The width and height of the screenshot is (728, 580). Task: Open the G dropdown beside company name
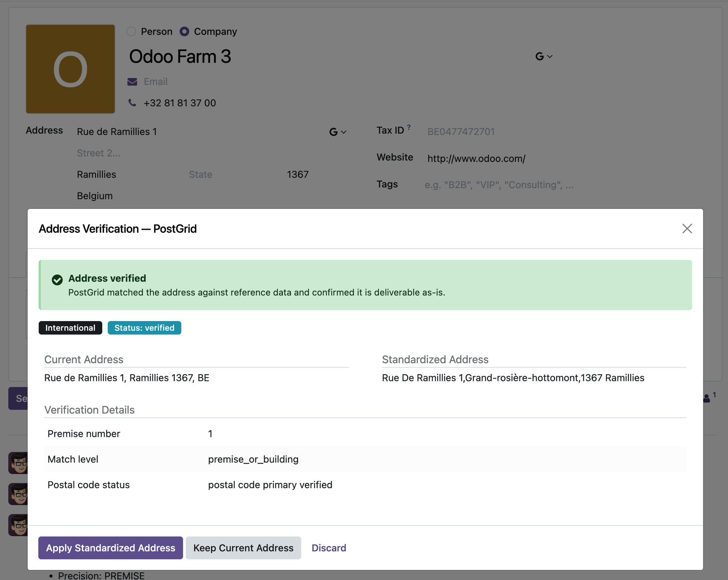click(543, 56)
